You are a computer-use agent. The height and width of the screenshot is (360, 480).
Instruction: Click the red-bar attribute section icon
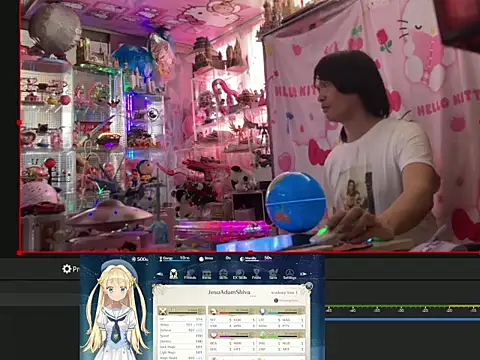213,311
